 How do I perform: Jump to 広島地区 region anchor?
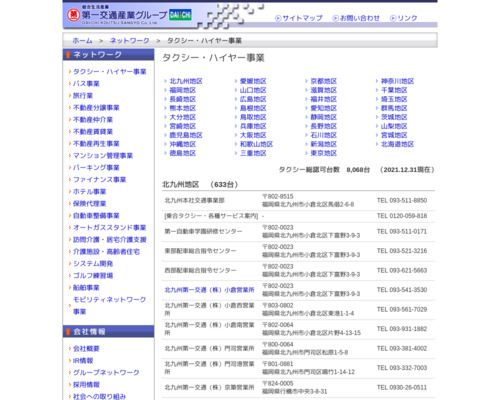click(x=253, y=99)
